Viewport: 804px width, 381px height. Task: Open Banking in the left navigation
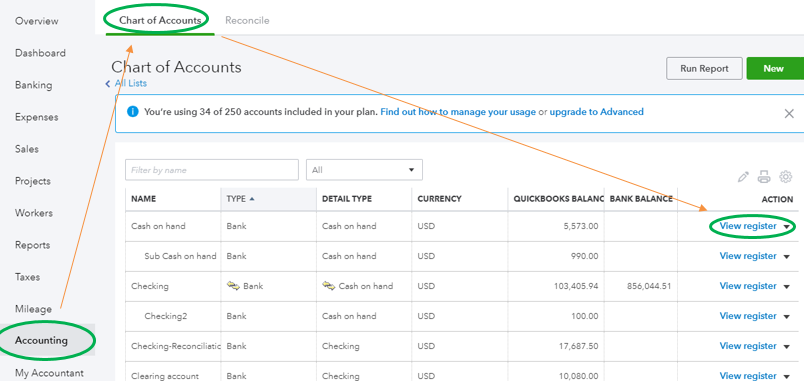[x=33, y=85]
